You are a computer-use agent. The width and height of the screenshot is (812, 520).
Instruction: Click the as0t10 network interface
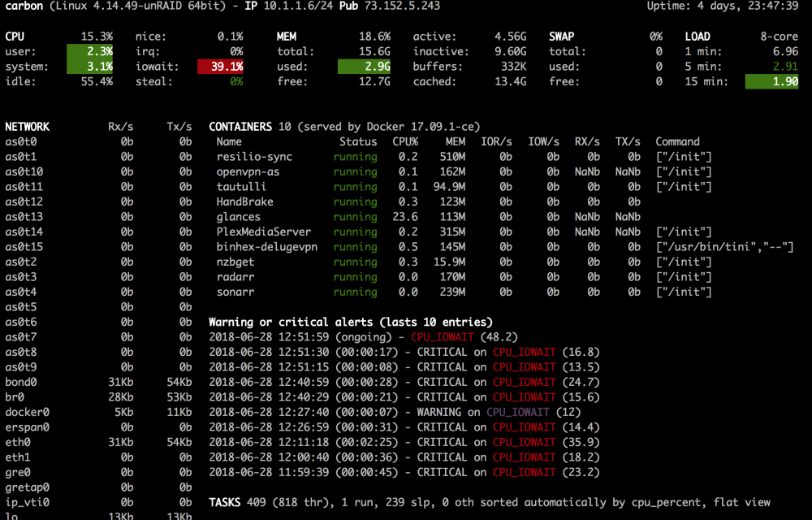[x=24, y=172]
